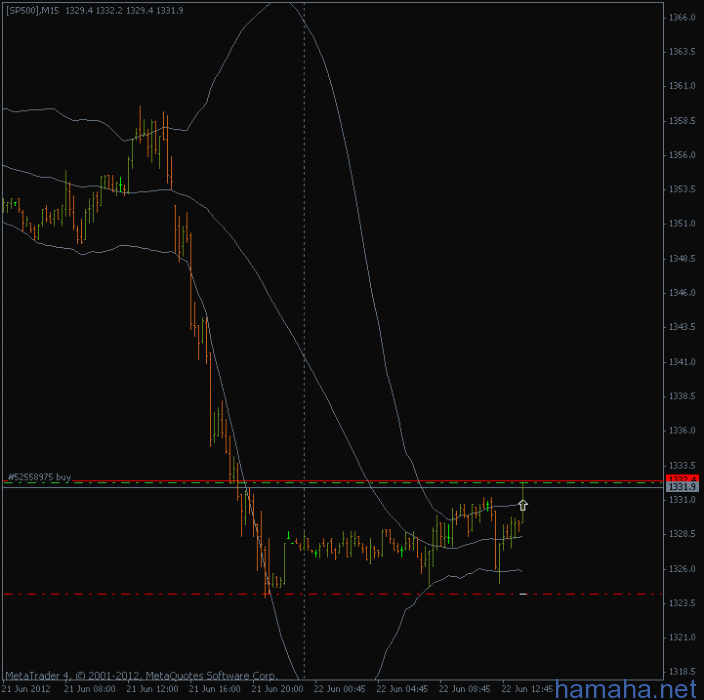Click the 1333.5 price axis label
The width and height of the screenshot is (704, 700).
682,465
